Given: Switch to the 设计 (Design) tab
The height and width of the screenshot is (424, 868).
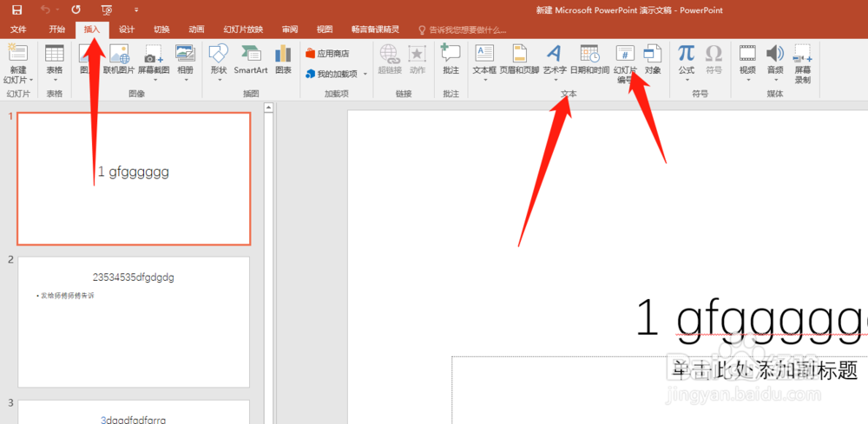Looking at the screenshot, I should pyautogui.click(x=127, y=29).
